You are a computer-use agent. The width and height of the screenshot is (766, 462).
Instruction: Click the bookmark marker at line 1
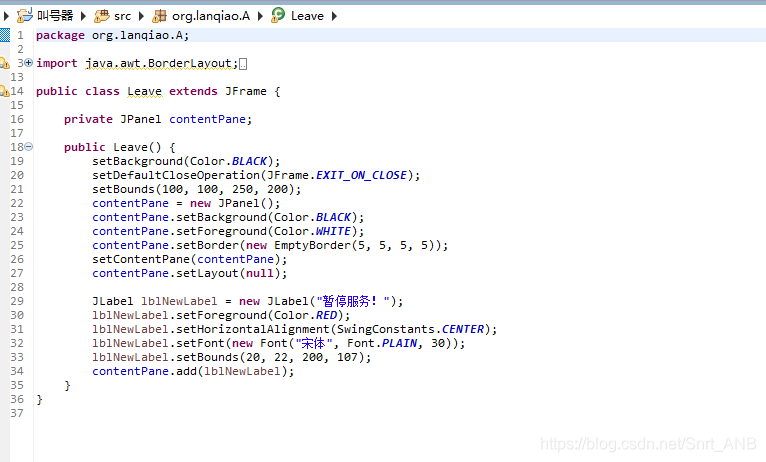pos(5,35)
